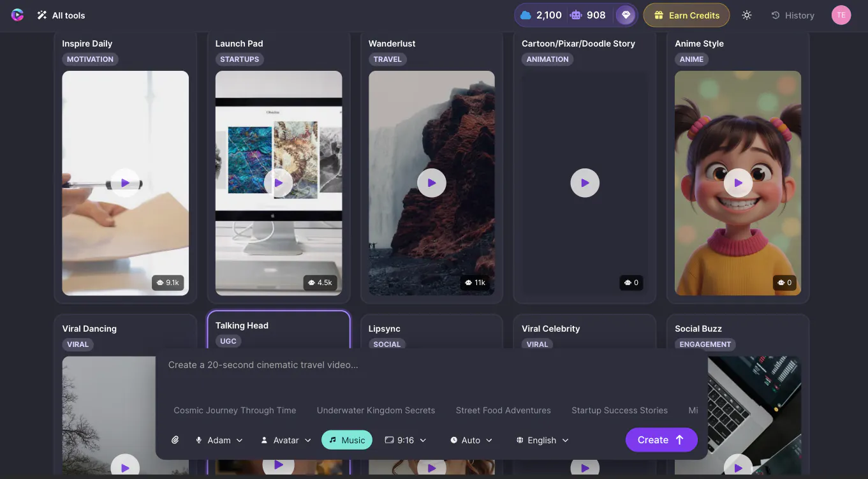868x479 pixels.
Task: Click the Earn Credits button
Action: (x=686, y=15)
